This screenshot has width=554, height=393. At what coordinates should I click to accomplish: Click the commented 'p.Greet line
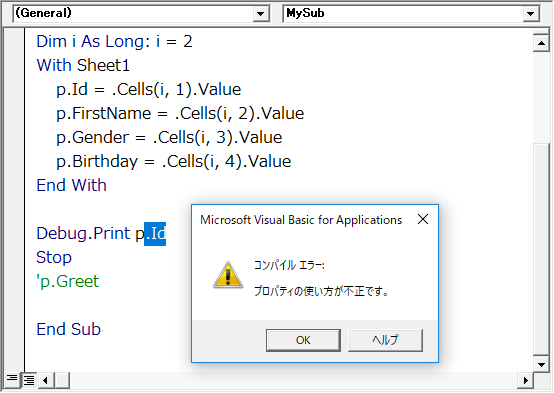click(x=67, y=282)
